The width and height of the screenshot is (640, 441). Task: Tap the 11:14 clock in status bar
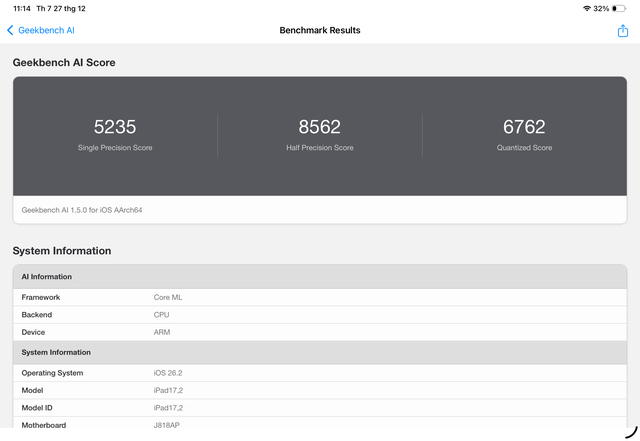[21, 8]
